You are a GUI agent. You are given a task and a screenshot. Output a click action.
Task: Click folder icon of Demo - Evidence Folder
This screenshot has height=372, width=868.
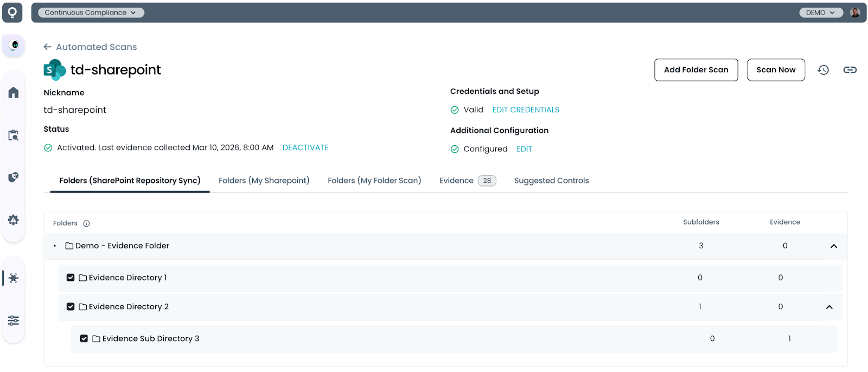pos(69,246)
